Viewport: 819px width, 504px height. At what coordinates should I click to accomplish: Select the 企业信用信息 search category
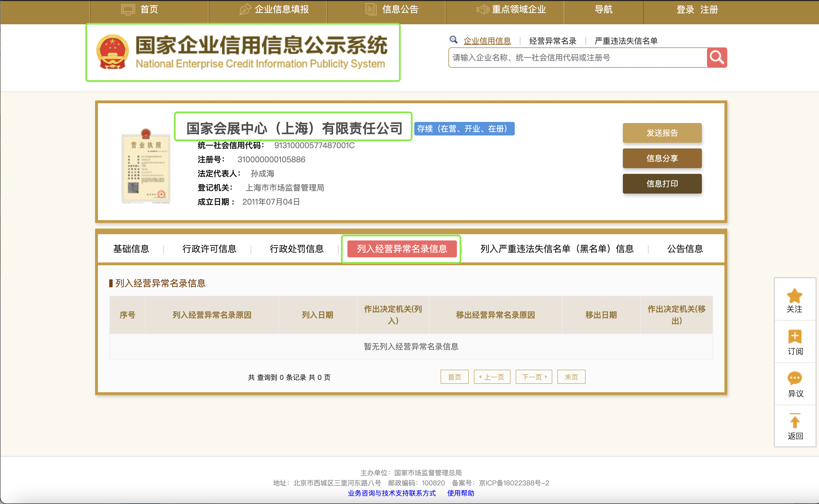pos(487,41)
